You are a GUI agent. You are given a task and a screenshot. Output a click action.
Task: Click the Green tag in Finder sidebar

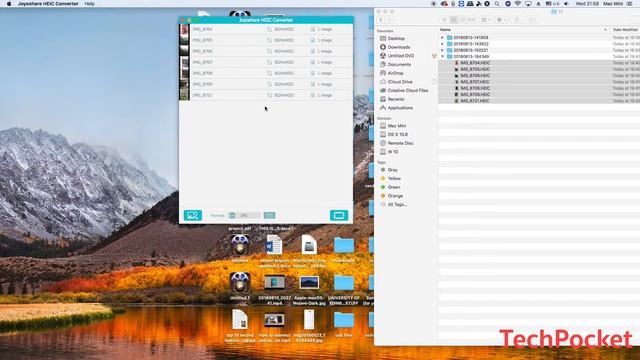(x=393, y=187)
